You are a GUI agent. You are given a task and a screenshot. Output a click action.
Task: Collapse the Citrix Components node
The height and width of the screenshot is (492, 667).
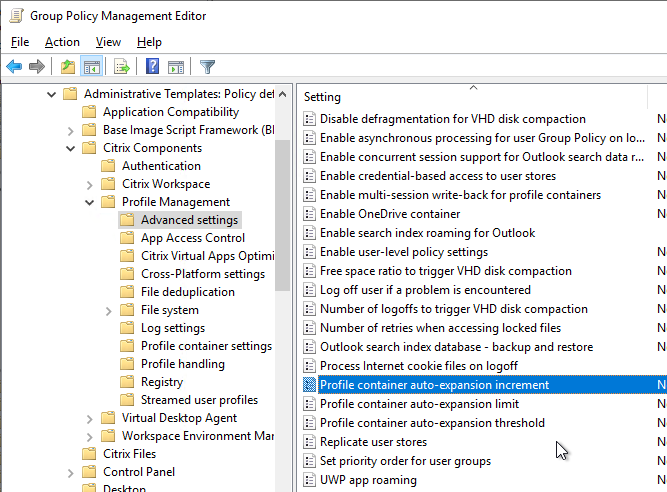tap(71, 148)
